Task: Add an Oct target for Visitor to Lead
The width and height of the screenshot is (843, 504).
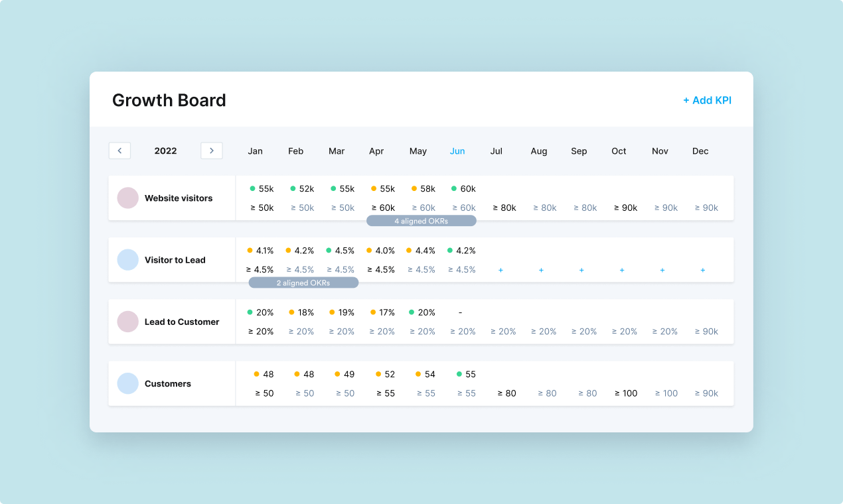Action: coord(622,270)
